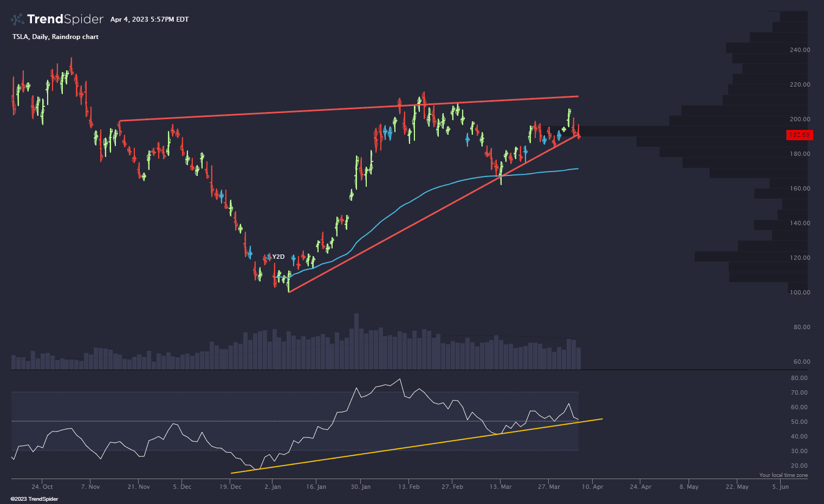Click the tallest volume bar below the chart
824x504 pixels.
pos(356,336)
